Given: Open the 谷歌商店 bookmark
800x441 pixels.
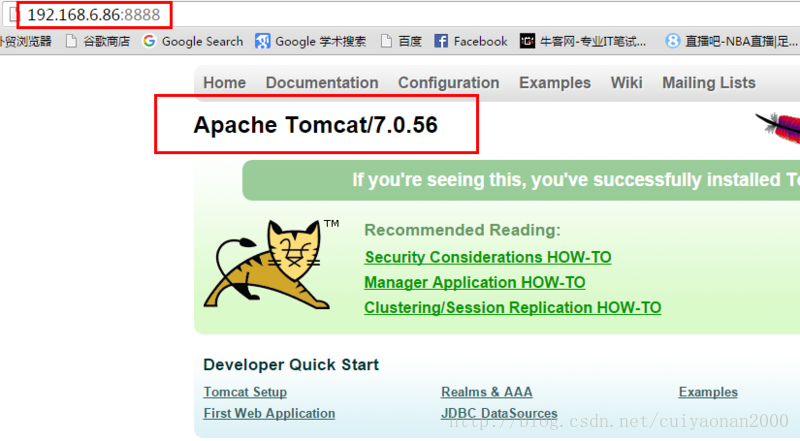Looking at the screenshot, I should pos(98,41).
